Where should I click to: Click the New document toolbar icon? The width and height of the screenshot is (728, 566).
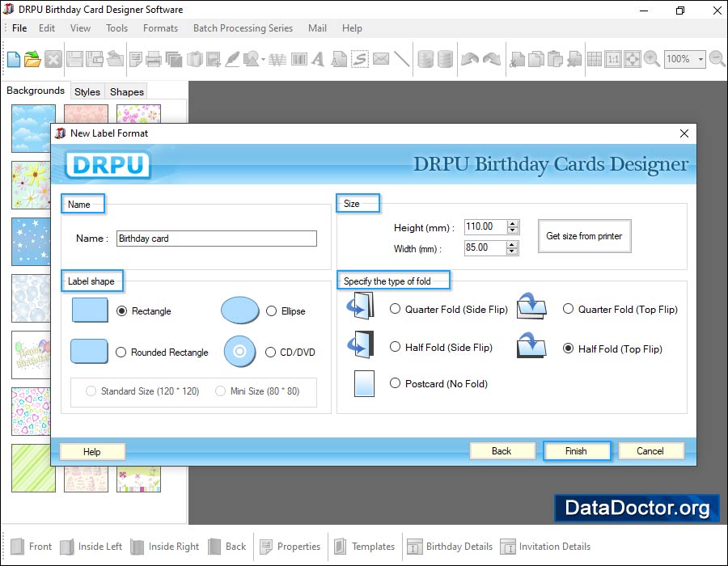point(14,59)
